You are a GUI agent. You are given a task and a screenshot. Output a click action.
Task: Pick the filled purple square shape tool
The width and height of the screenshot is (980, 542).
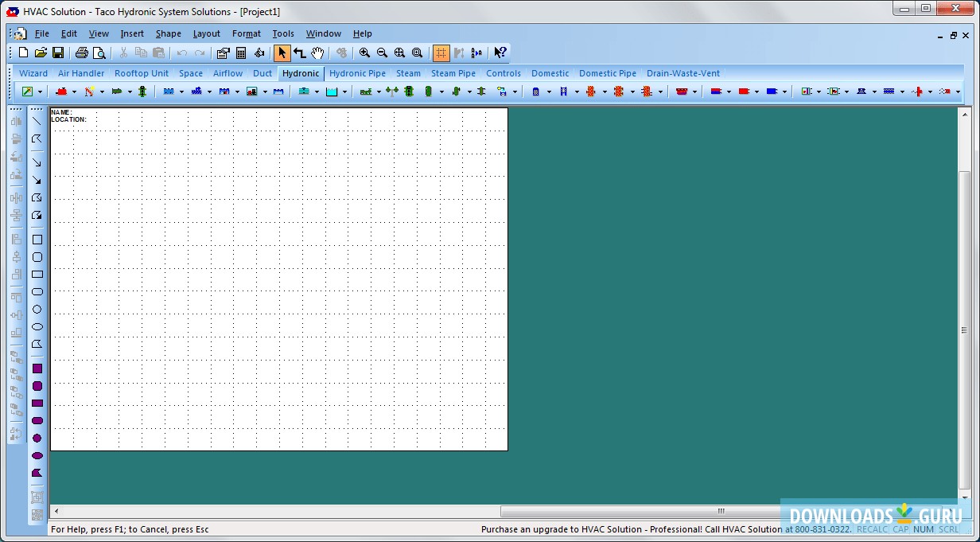(37, 368)
